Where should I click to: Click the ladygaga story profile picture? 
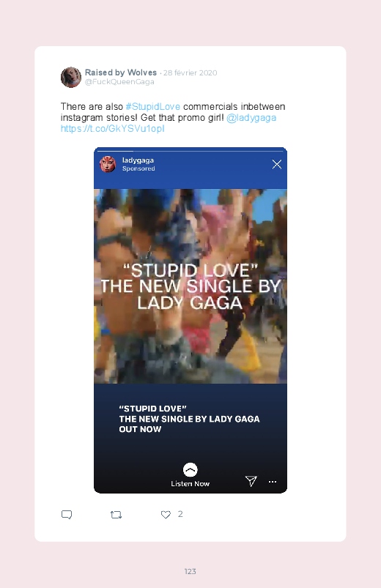pos(108,164)
